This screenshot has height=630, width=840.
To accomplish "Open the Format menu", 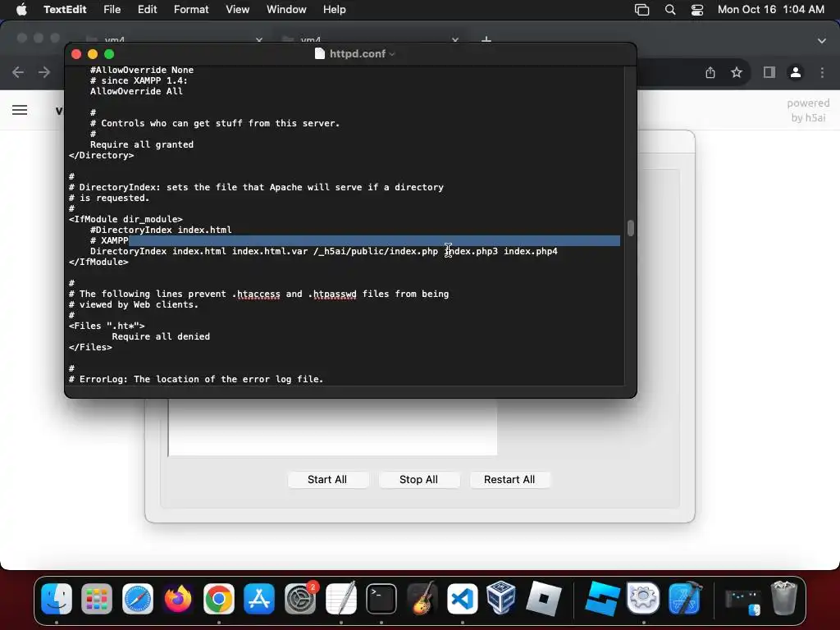I will point(191,9).
